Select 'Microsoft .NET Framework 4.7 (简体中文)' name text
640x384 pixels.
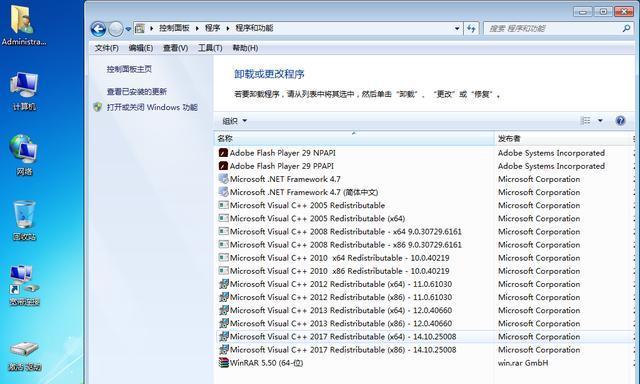304,192
